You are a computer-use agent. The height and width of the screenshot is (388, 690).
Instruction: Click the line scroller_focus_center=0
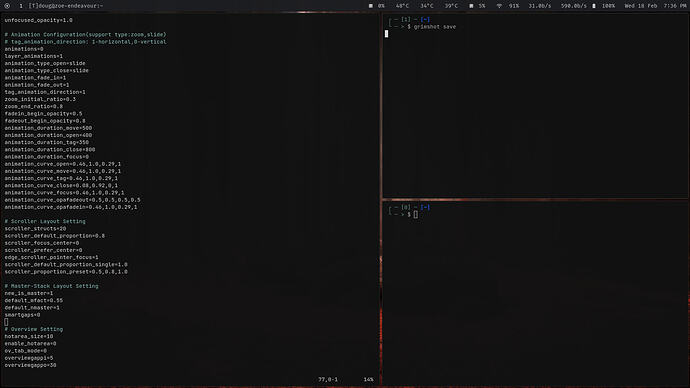(x=42, y=243)
